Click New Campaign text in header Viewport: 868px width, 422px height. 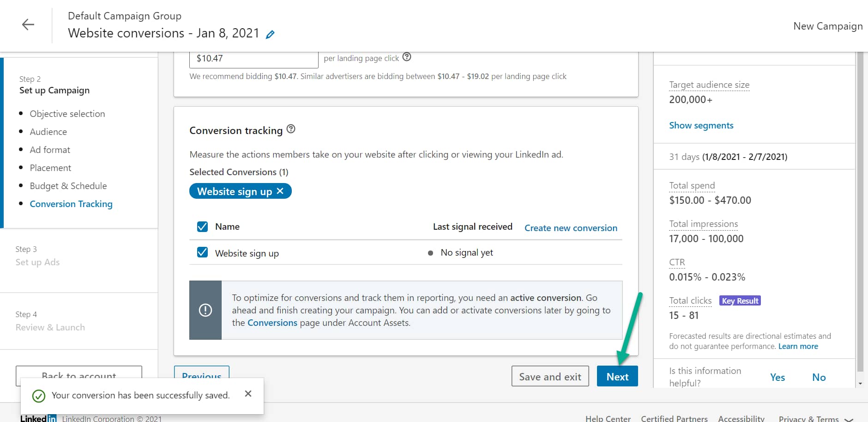(828, 26)
